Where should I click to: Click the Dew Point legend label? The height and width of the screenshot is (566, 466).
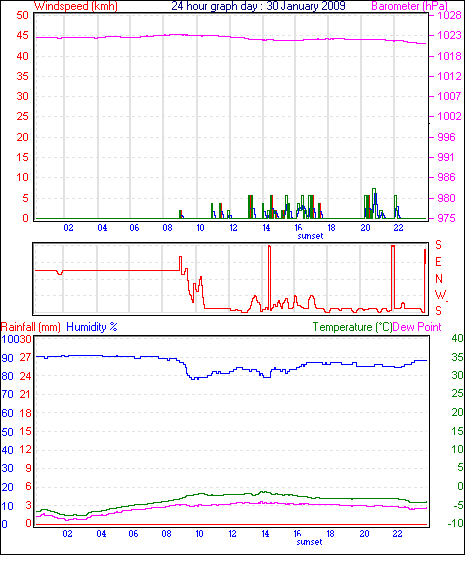click(x=417, y=327)
